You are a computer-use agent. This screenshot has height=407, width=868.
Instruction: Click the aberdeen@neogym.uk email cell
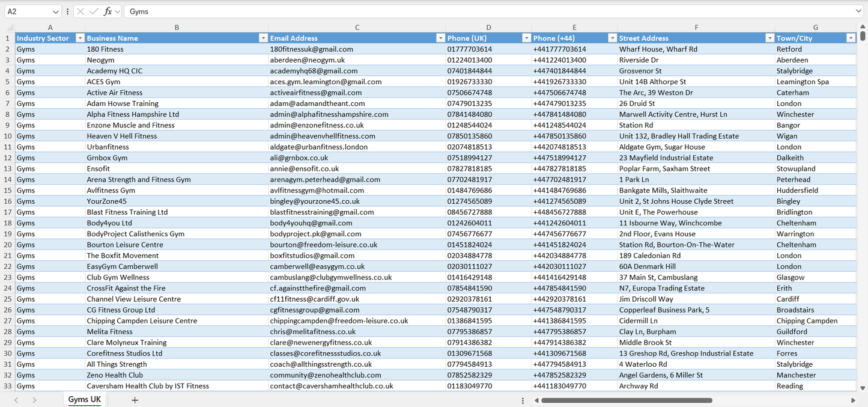(x=357, y=60)
